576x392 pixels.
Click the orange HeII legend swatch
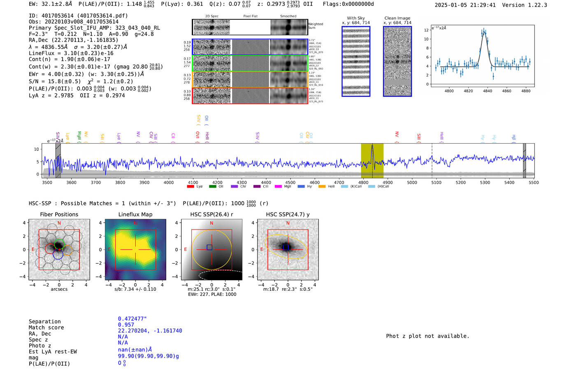click(x=322, y=186)
